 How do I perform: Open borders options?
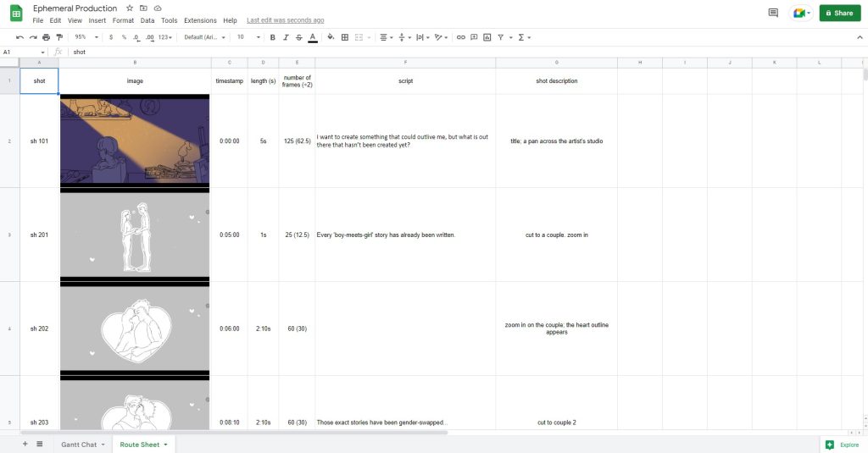point(345,37)
